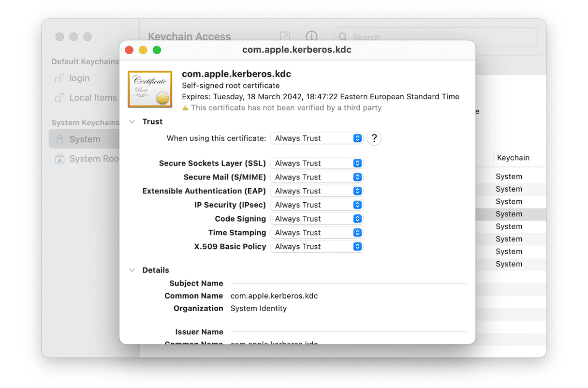
Task: Close the com.apple.kerberos.kdc certificate window
Action: [129, 50]
